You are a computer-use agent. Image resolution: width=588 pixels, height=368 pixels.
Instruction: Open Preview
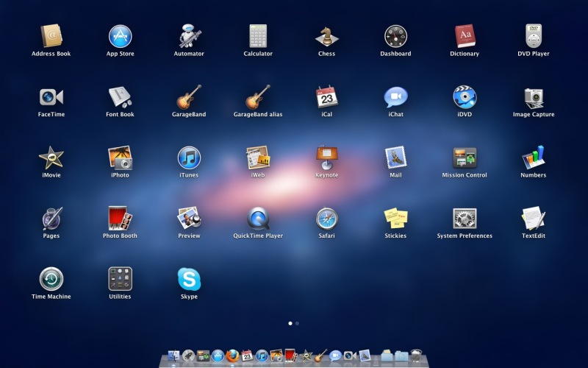pos(189,219)
